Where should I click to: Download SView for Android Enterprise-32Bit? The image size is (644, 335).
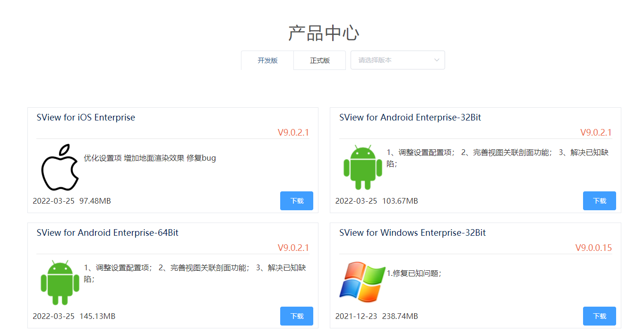point(600,201)
